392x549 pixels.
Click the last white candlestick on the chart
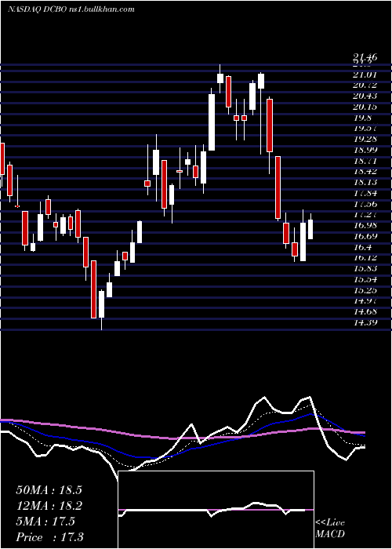click(310, 227)
